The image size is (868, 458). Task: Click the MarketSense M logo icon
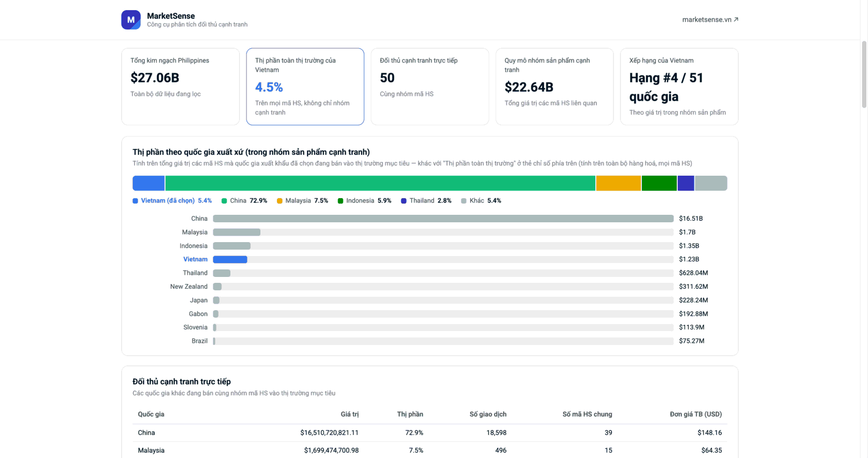click(x=131, y=20)
